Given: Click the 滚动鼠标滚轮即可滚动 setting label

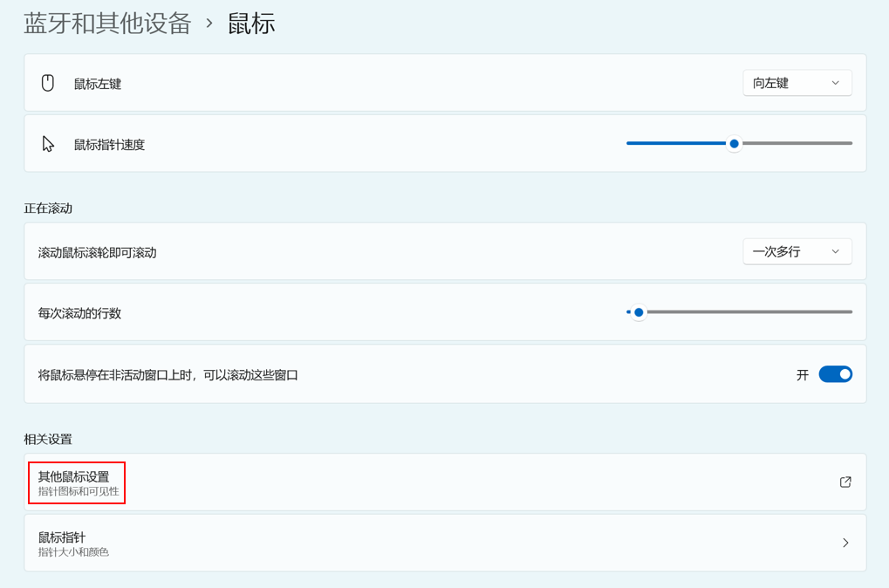Looking at the screenshot, I should (98, 252).
